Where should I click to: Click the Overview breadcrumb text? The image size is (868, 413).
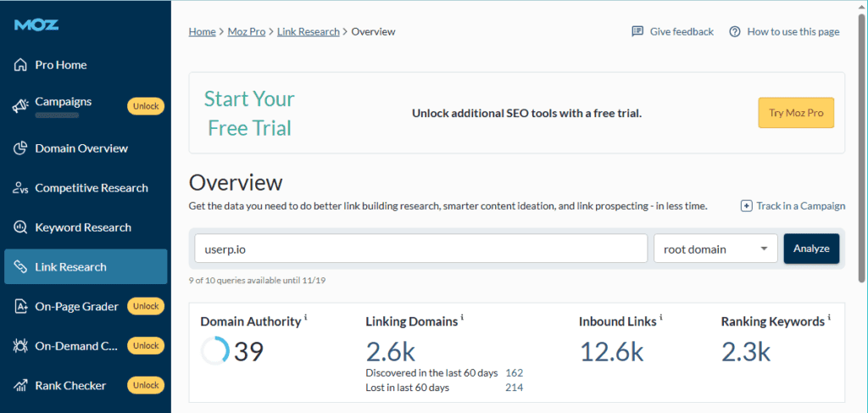374,31
